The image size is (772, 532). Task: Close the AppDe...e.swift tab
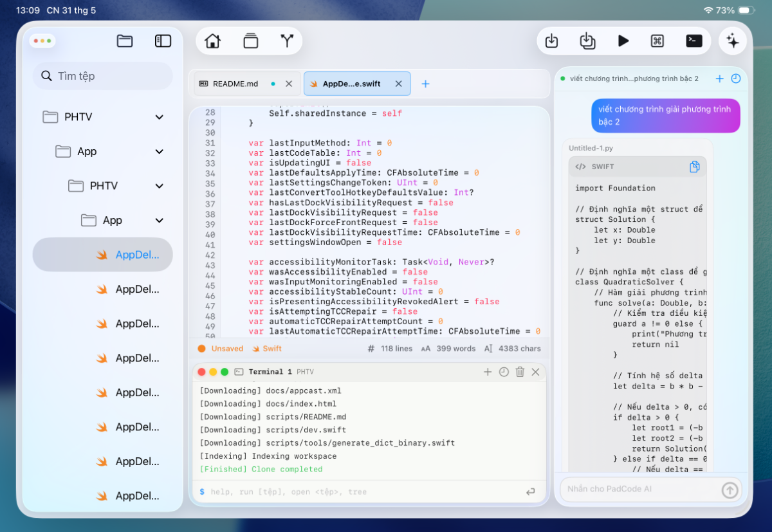click(x=398, y=84)
